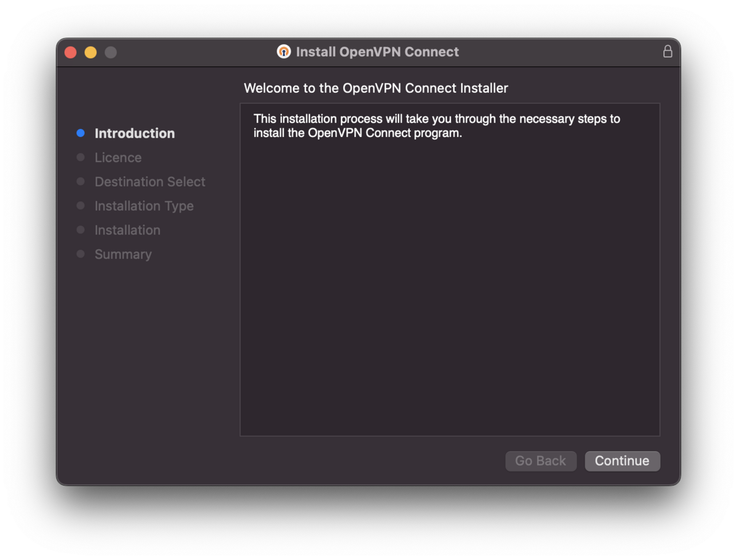The image size is (737, 560).
Task: Click the blue bullet beside Introduction
Action: click(x=80, y=133)
